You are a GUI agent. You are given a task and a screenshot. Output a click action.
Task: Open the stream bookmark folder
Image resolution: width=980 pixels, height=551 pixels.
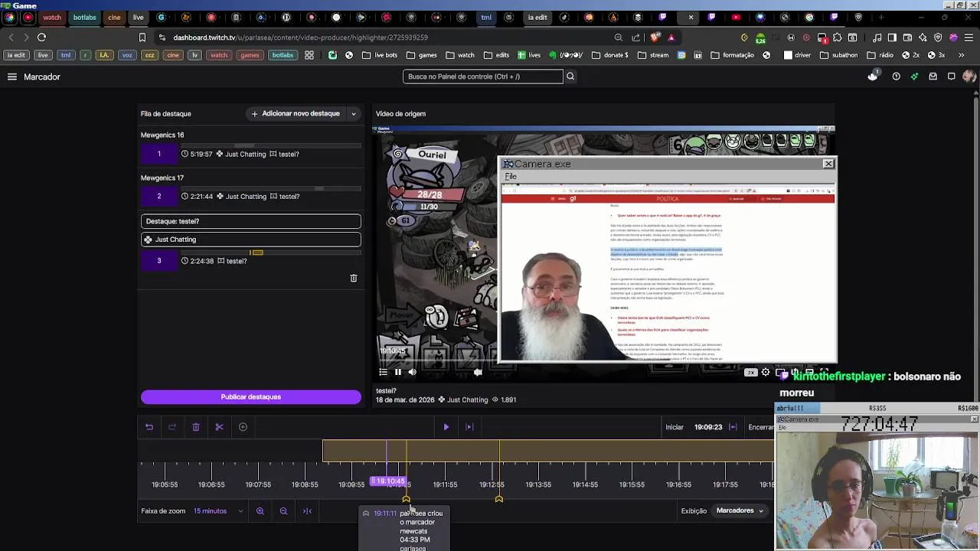(x=653, y=55)
